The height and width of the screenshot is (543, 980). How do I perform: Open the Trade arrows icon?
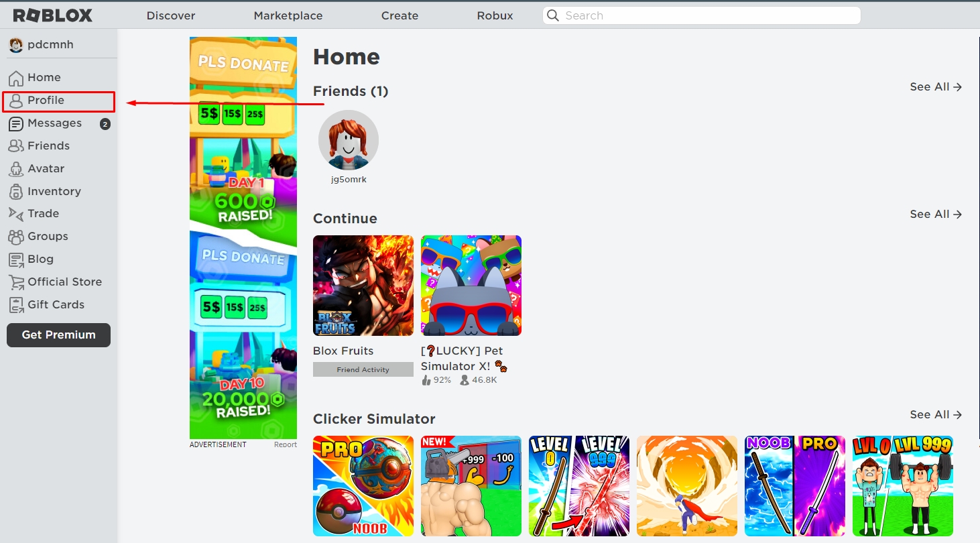[x=15, y=214]
